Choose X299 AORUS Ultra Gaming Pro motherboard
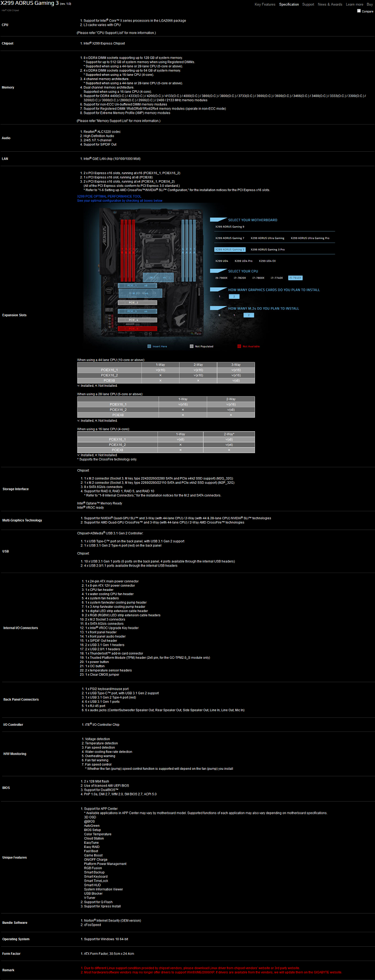Viewport: 375px width, 980px height. [310, 238]
